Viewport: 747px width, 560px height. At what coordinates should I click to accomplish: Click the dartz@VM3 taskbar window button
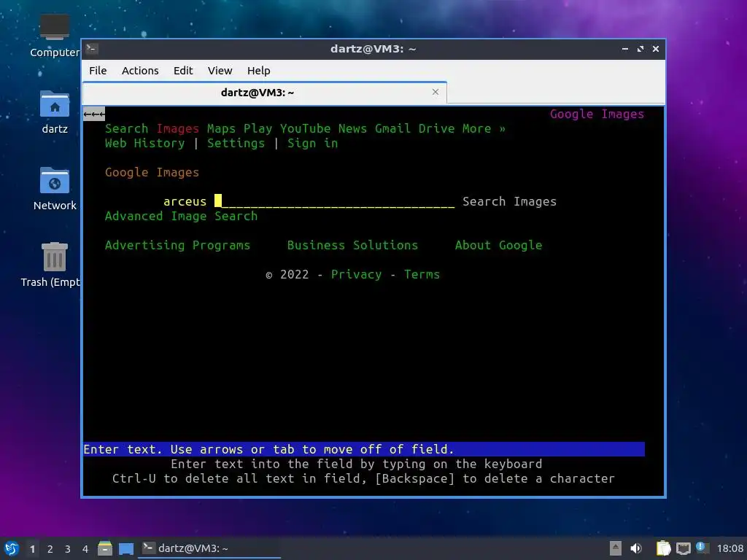tap(209, 548)
